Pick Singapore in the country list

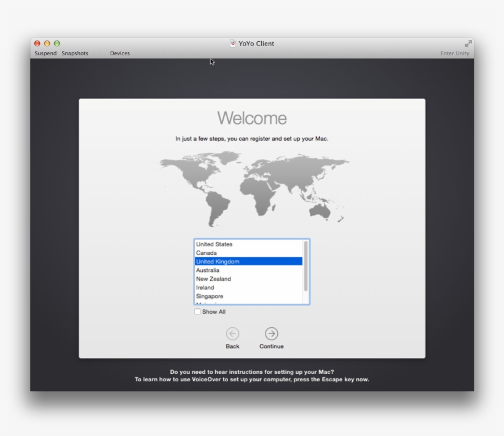point(210,296)
